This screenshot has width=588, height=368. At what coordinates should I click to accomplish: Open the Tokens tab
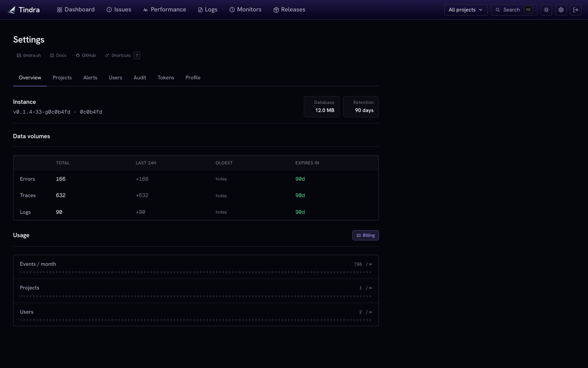click(x=166, y=77)
